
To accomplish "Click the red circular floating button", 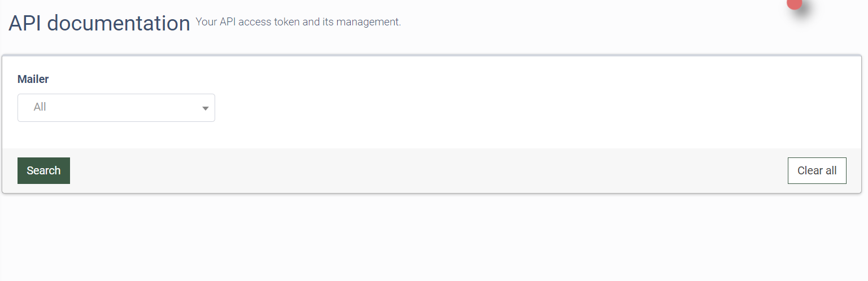I will point(795,3).
